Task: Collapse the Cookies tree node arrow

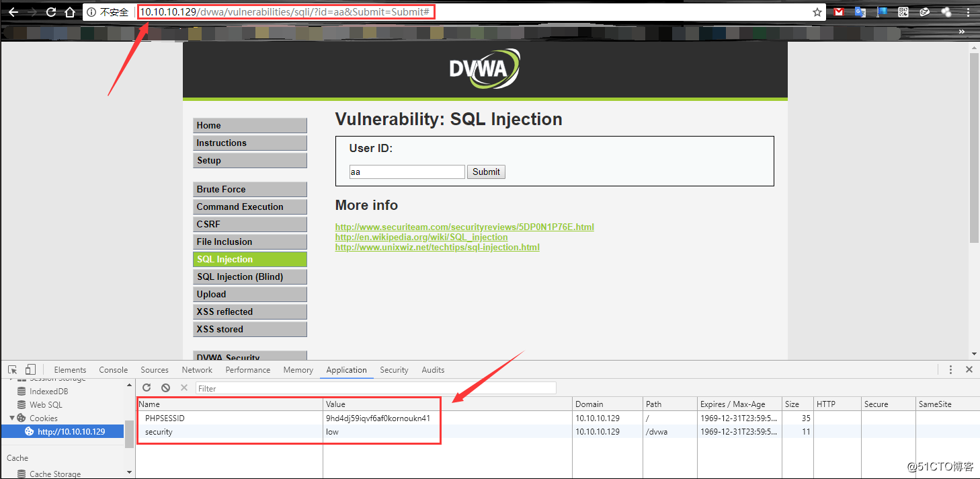Action: 11,418
